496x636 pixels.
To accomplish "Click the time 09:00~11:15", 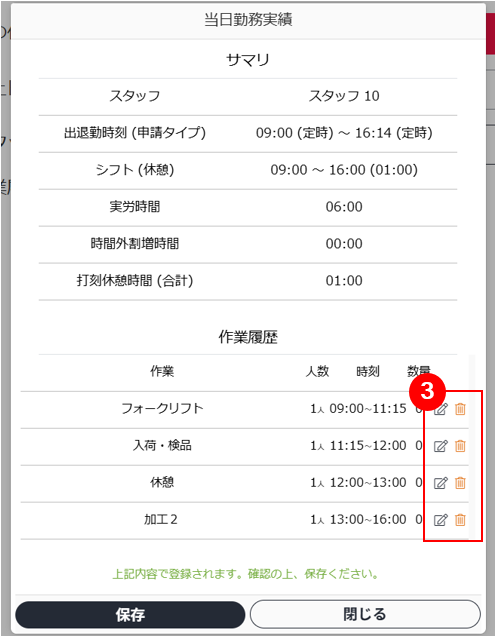I will [368, 408].
